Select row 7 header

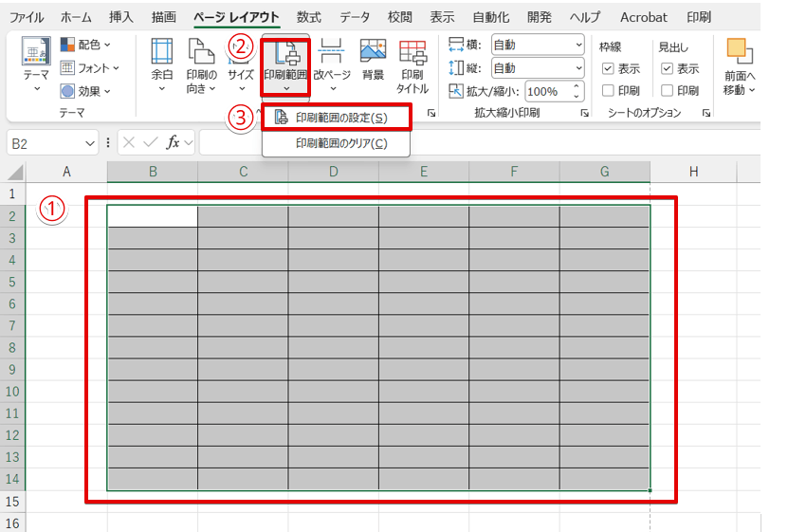pos(12,325)
